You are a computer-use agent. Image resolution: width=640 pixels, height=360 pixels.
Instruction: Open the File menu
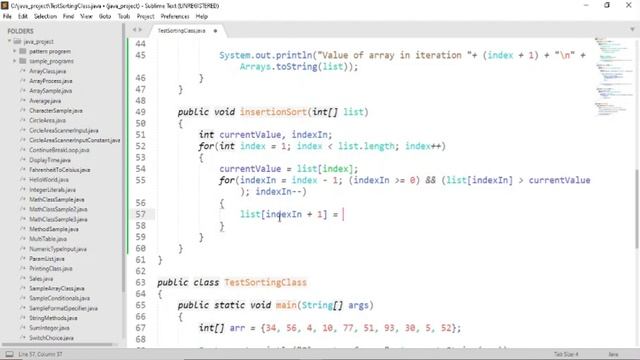click(x=7, y=16)
